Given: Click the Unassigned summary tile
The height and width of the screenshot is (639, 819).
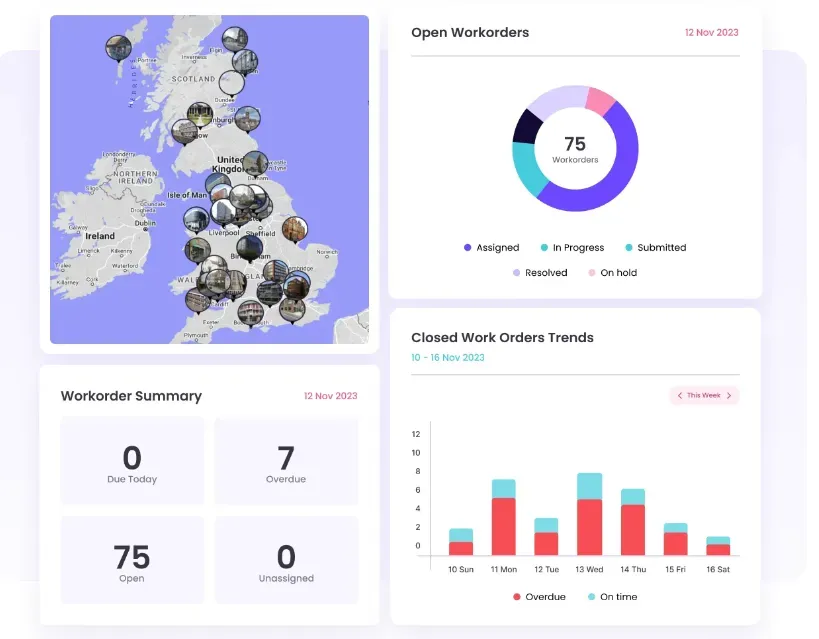Looking at the screenshot, I should pos(286,560).
